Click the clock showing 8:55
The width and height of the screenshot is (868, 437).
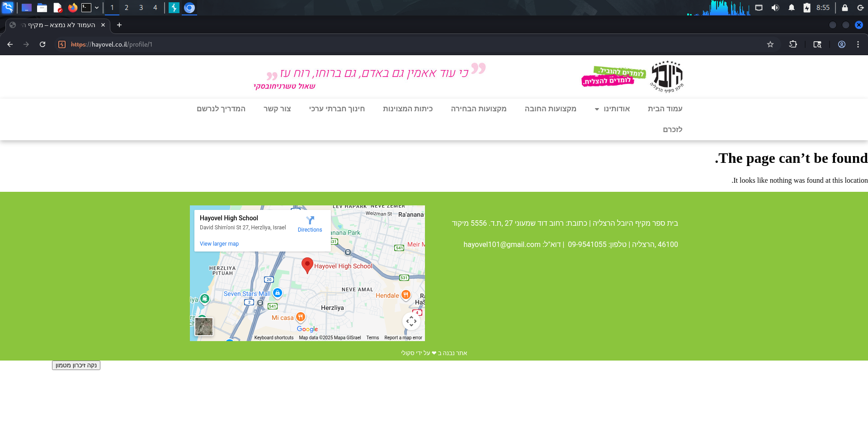tap(823, 8)
